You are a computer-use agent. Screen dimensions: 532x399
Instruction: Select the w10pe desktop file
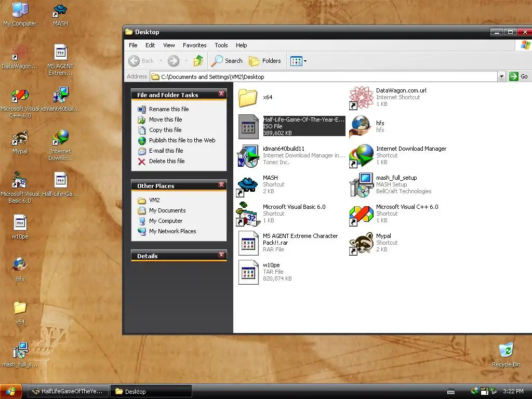click(x=20, y=228)
